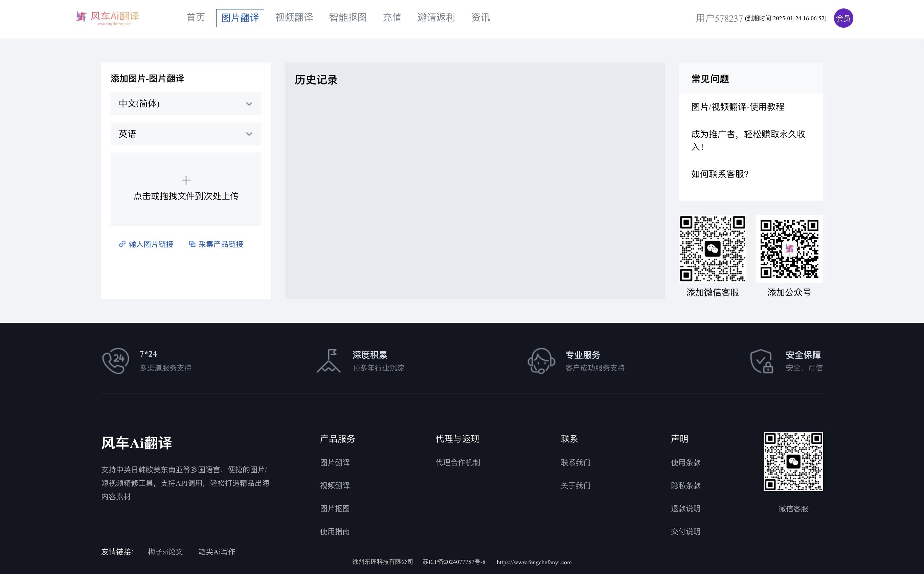The width and height of the screenshot is (924, 574).
Task: Click the 风车Ai翻译 pinwheel logo
Action: point(81,18)
